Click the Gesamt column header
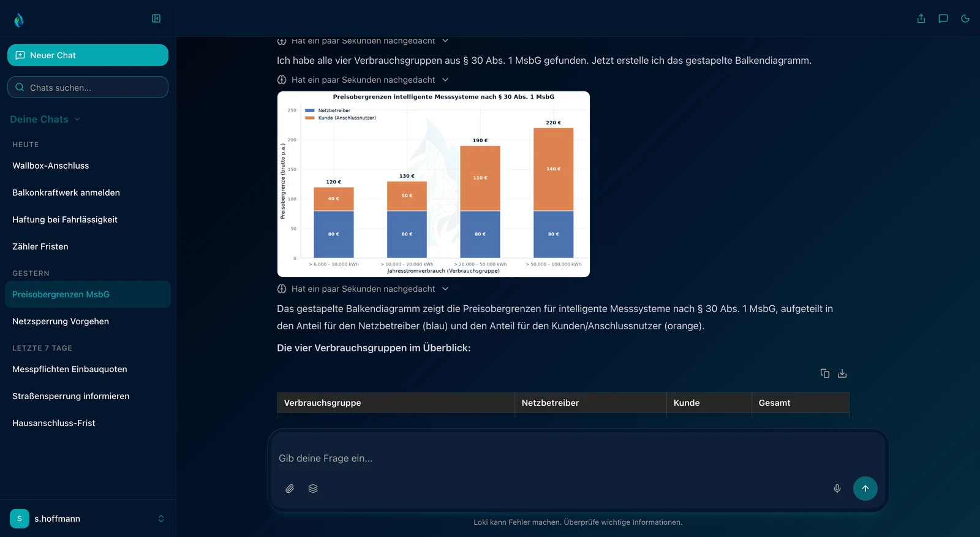Viewport: 980px width, 537px height. (x=801, y=403)
